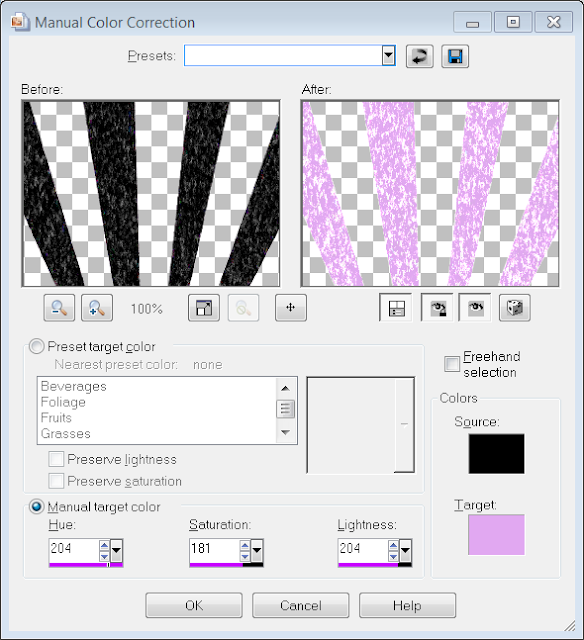Screen dimensions: 584x640
Task: Select Beverages in the preset category list
Action: [x=74, y=386]
